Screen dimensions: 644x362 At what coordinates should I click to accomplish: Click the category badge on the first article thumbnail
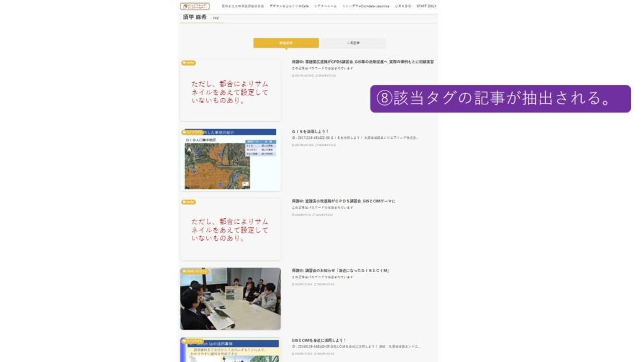189,63
